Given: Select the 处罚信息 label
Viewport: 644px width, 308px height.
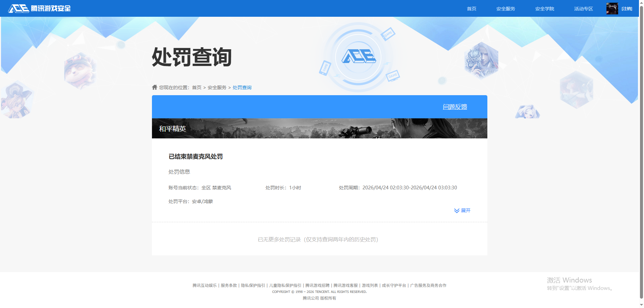Looking at the screenshot, I should tap(179, 172).
